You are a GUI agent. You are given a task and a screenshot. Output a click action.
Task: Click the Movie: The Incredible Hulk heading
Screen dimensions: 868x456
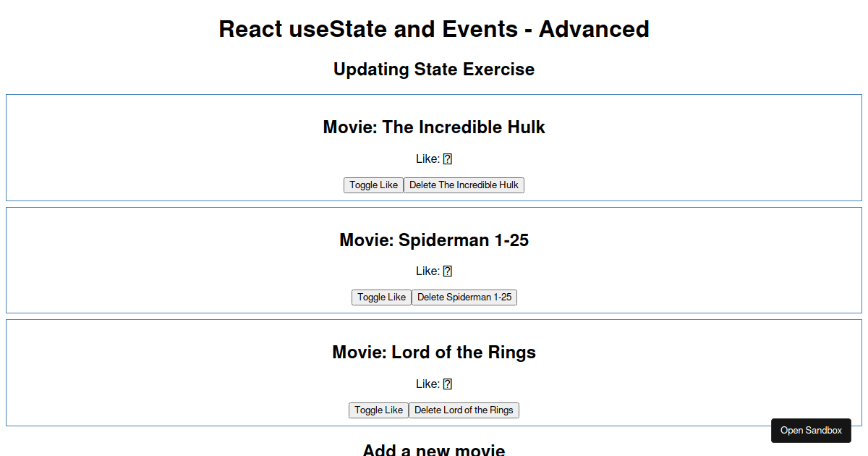click(x=434, y=127)
